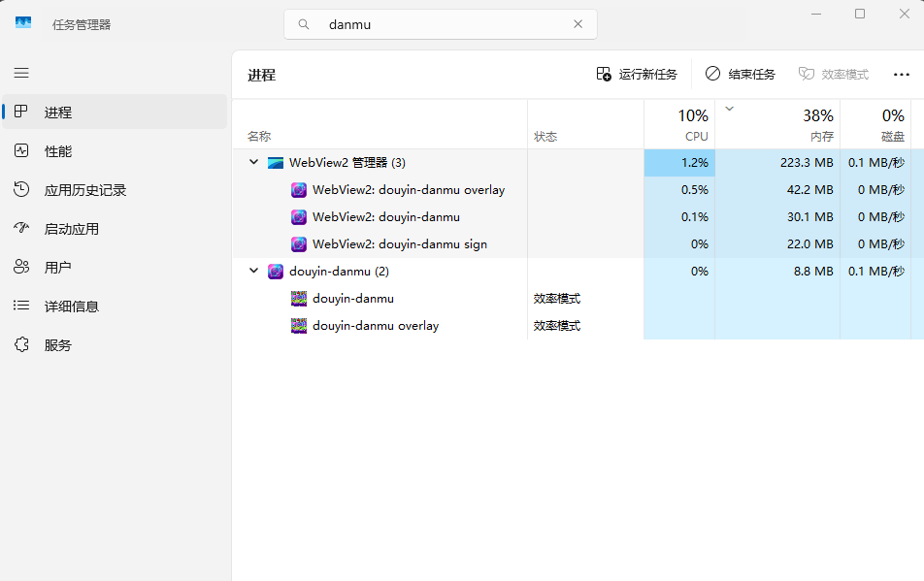Switch to the 性能 page

coord(115,151)
